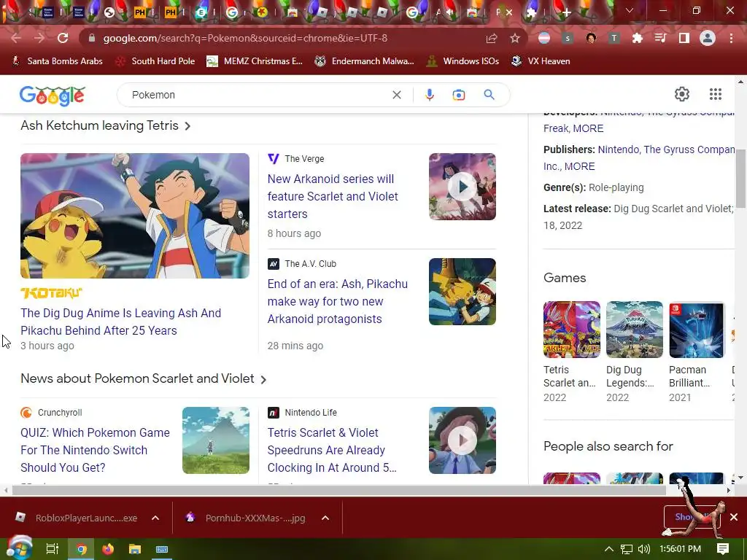Select Pacman Brilliant game card
The width and height of the screenshot is (747, 560).
click(x=697, y=352)
